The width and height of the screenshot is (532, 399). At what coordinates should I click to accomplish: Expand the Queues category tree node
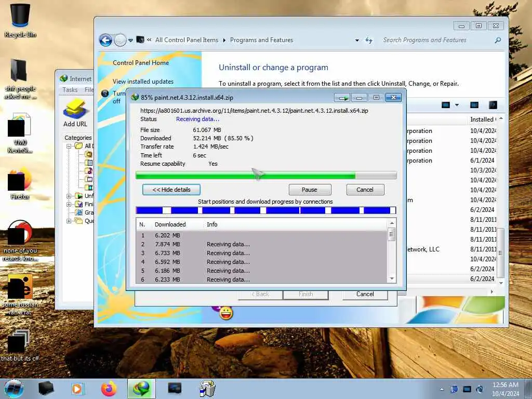pyautogui.click(x=69, y=221)
